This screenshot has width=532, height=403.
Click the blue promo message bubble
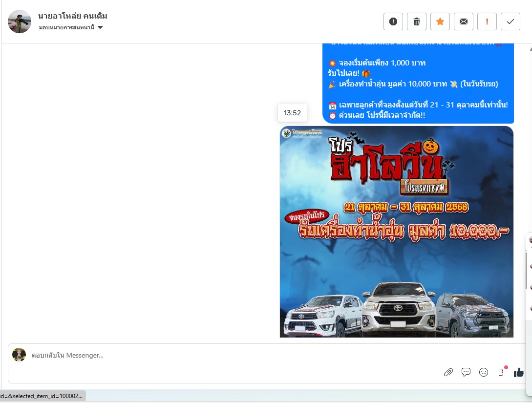pyautogui.click(x=418, y=83)
